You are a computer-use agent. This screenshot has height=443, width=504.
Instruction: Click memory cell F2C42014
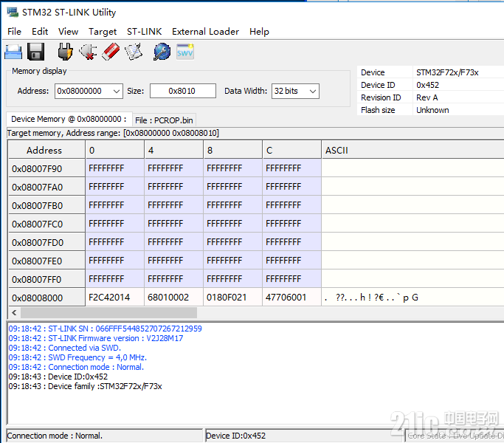[x=115, y=298]
